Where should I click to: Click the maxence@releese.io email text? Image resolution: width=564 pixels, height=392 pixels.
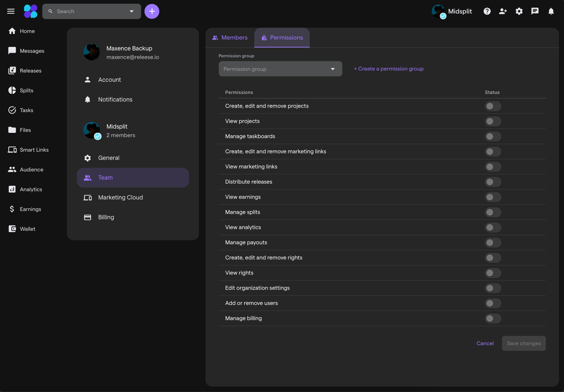click(x=133, y=57)
